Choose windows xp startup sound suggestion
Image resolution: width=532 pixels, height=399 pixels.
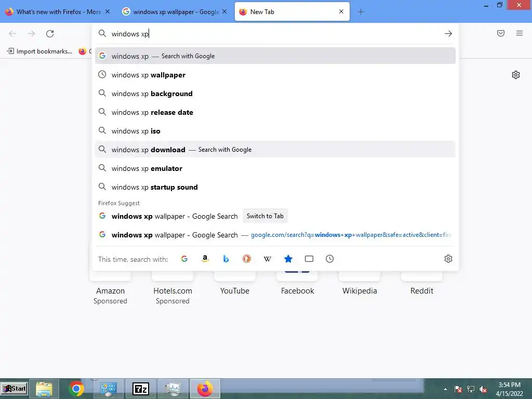tap(275, 187)
